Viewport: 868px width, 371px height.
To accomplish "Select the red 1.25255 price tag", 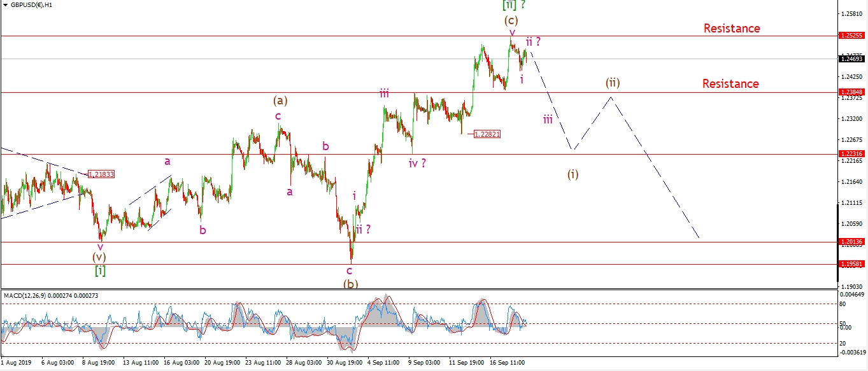I will (851, 36).
